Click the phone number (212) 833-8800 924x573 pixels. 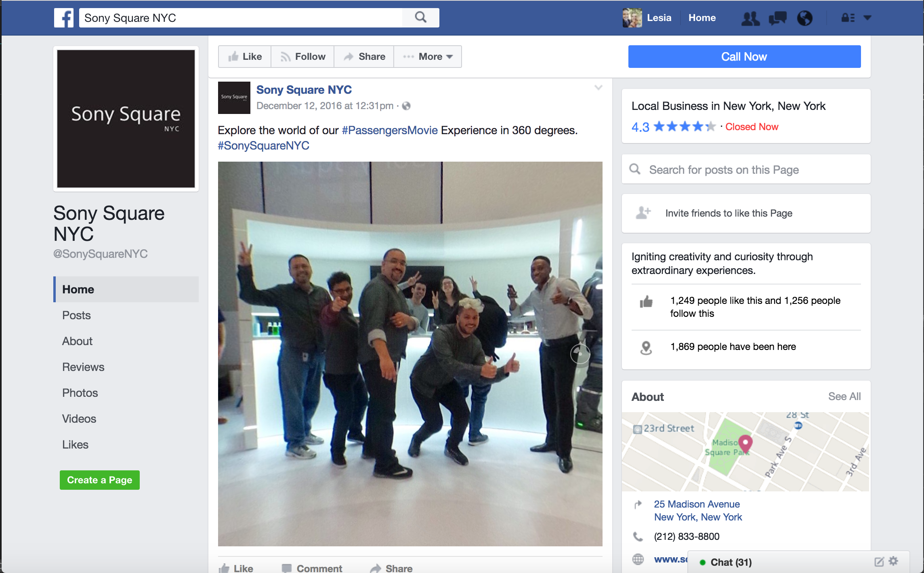(687, 537)
